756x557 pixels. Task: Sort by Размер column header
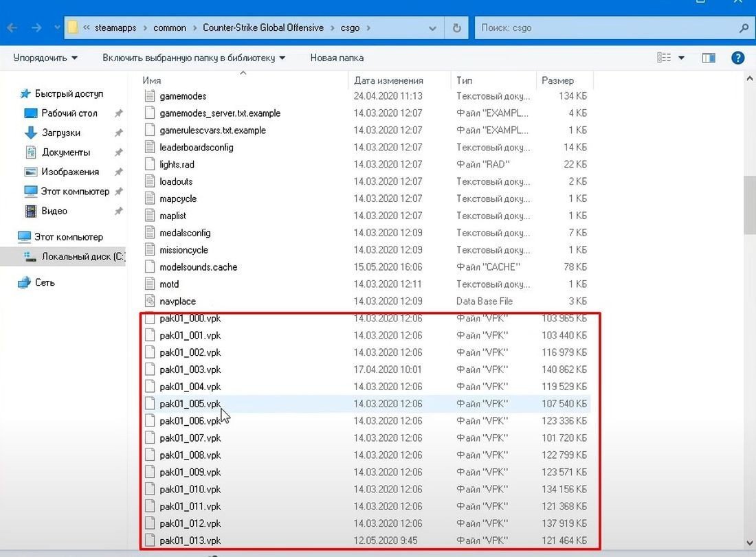tap(557, 80)
